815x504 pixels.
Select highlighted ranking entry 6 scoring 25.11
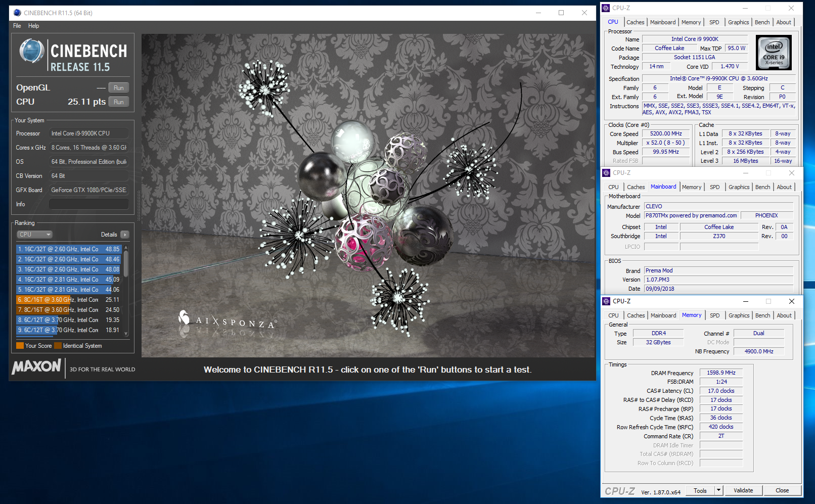point(69,300)
